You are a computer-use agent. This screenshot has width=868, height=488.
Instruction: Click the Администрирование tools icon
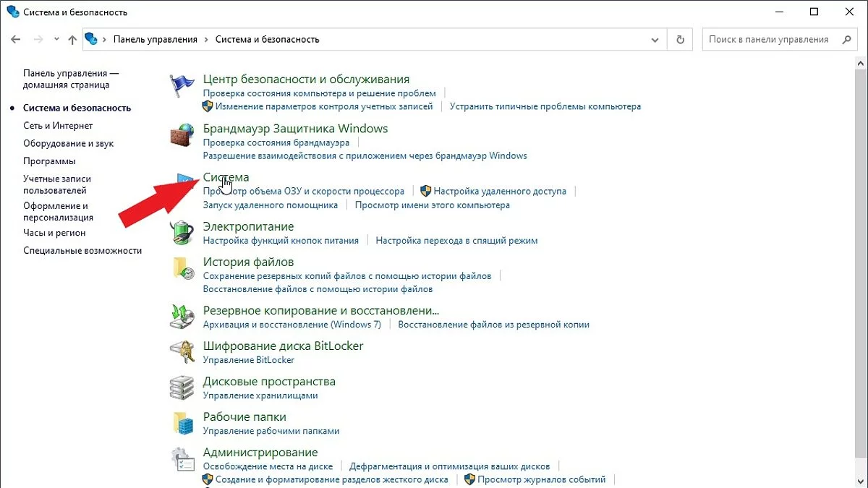pyautogui.click(x=182, y=458)
